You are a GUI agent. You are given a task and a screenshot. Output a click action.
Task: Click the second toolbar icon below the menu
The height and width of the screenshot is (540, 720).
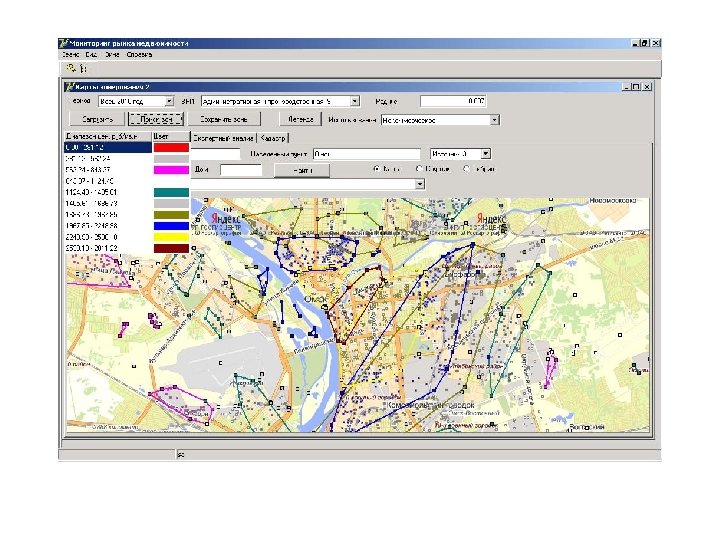83,68
